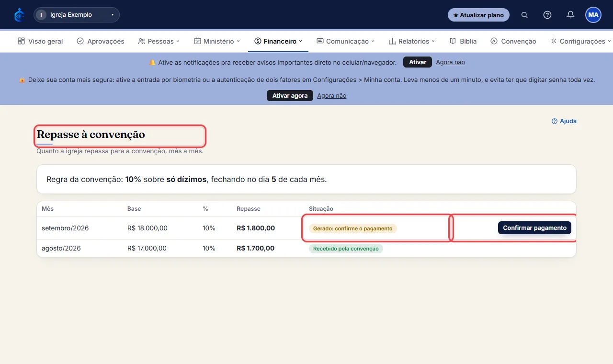Dismiss security prompt with Agora não
This screenshot has height=364, width=613.
coord(331,96)
